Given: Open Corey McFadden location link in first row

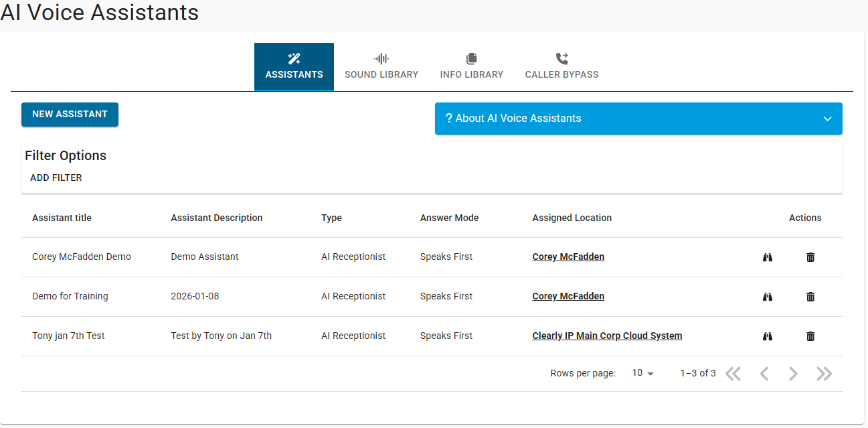Looking at the screenshot, I should (568, 257).
